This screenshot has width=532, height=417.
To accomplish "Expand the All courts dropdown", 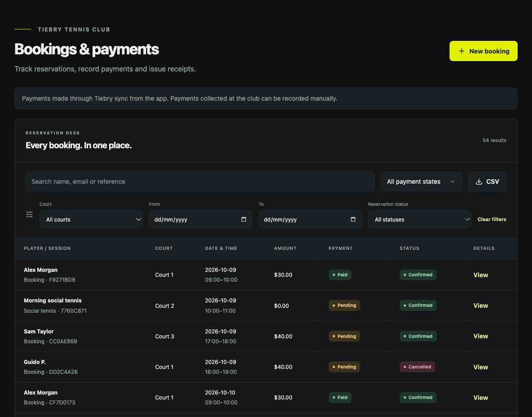I will pyautogui.click(x=91, y=219).
